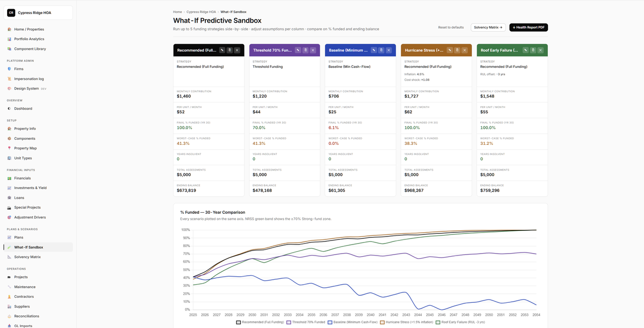Click Cypress Ridge HOA organization switcher

pyautogui.click(x=38, y=13)
